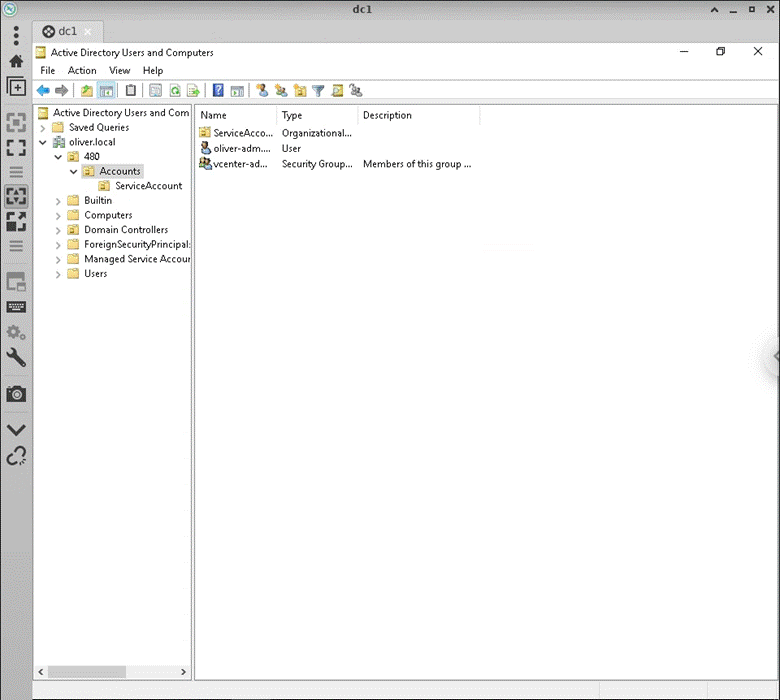The height and width of the screenshot is (700, 780).
Task: Click the tree pane horizontal scrollbar thumb
Action: (87, 672)
